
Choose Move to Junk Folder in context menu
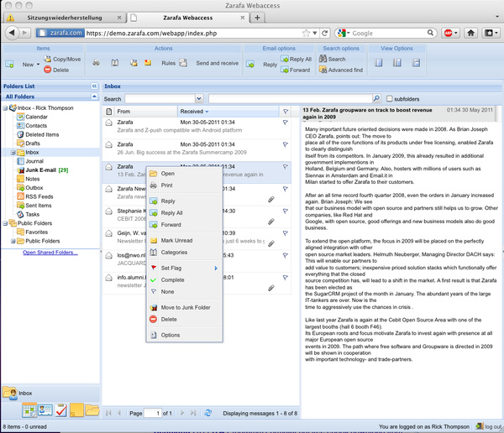pyautogui.click(x=184, y=308)
